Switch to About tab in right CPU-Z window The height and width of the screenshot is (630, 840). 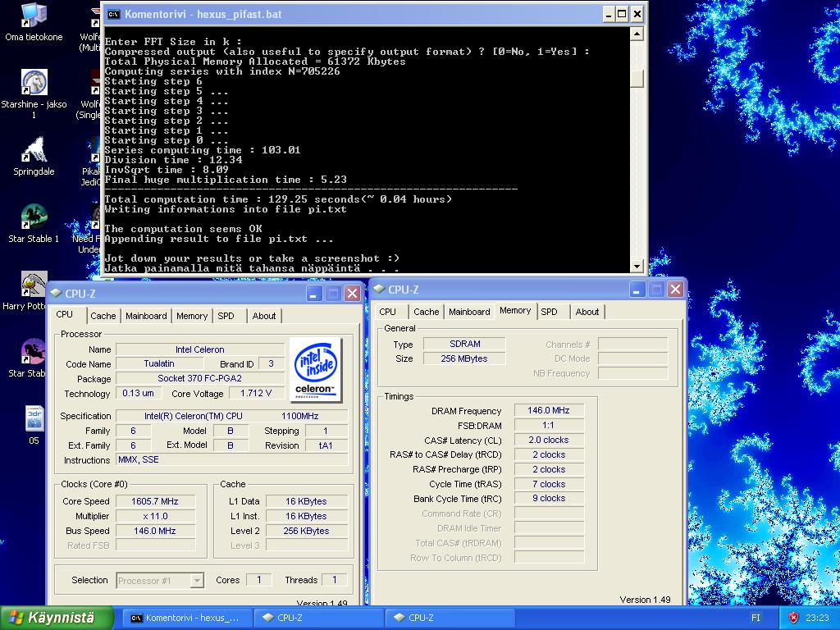click(x=587, y=312)
